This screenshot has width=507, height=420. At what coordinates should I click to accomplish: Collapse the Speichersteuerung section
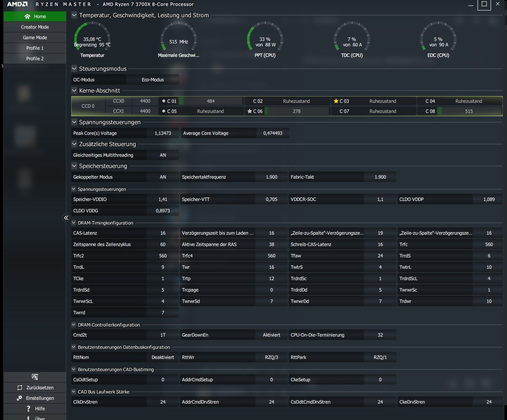[75, 166]
